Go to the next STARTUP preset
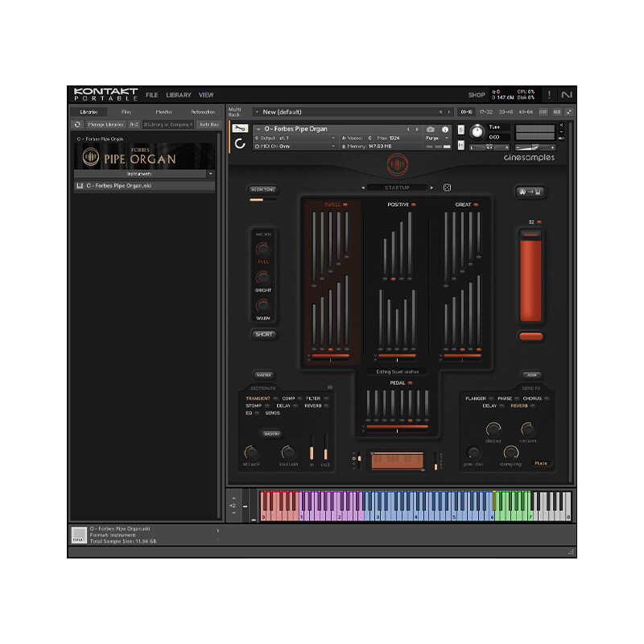Viewport: 644px width, 644px height. point(431,188)
